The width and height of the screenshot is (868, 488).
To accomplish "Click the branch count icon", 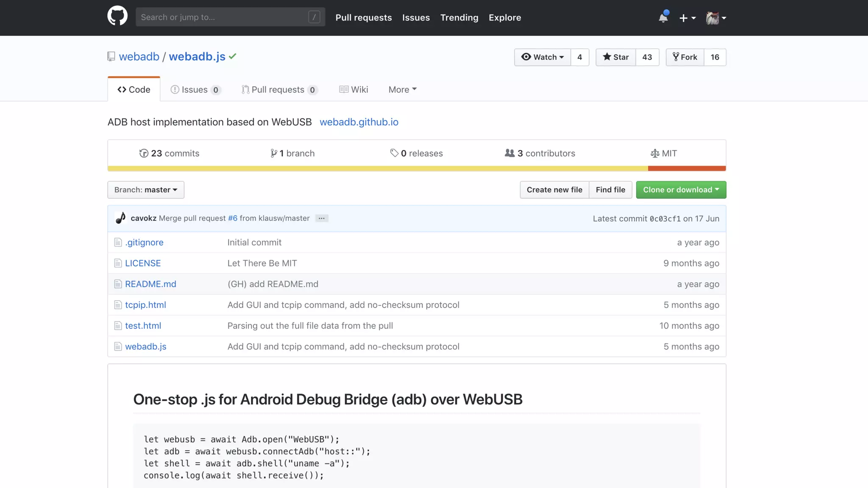I will click(x=274, y=153).
